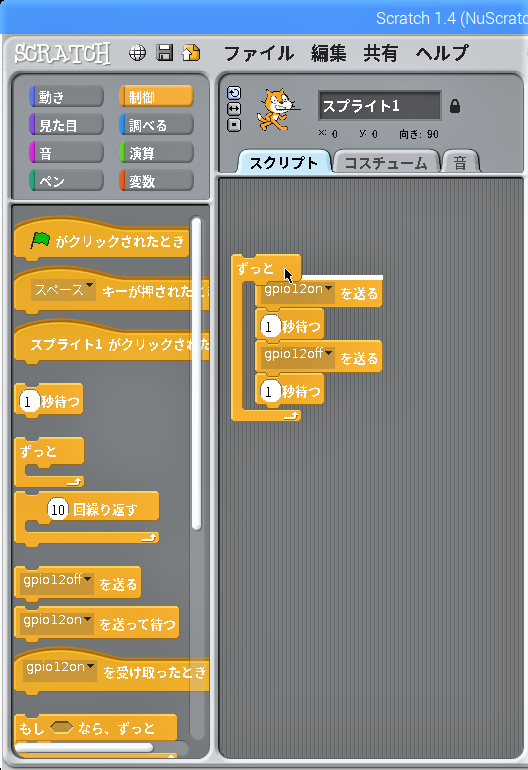Choose the 変数 block category
528x770 pixels.
[x=156, y=181]
